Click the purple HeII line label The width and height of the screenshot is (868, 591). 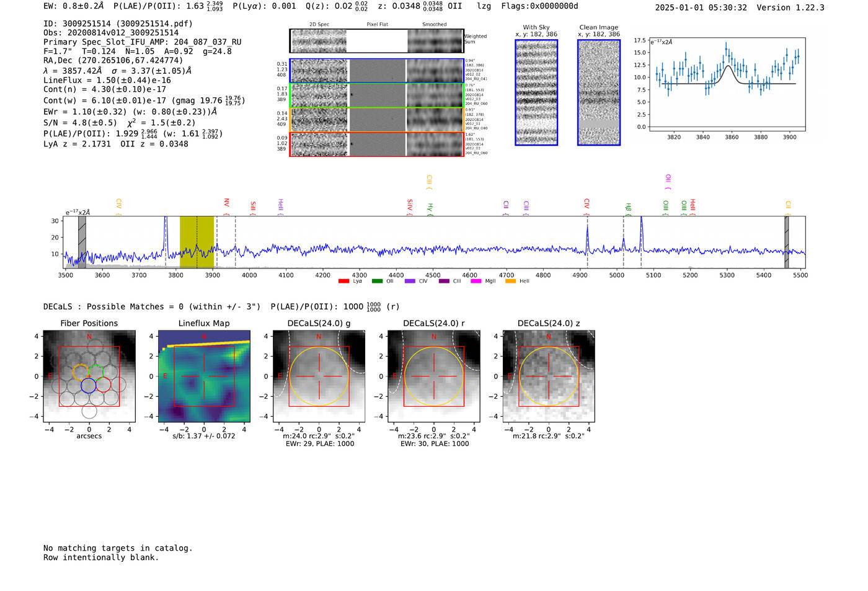click(x=281, y=207)
